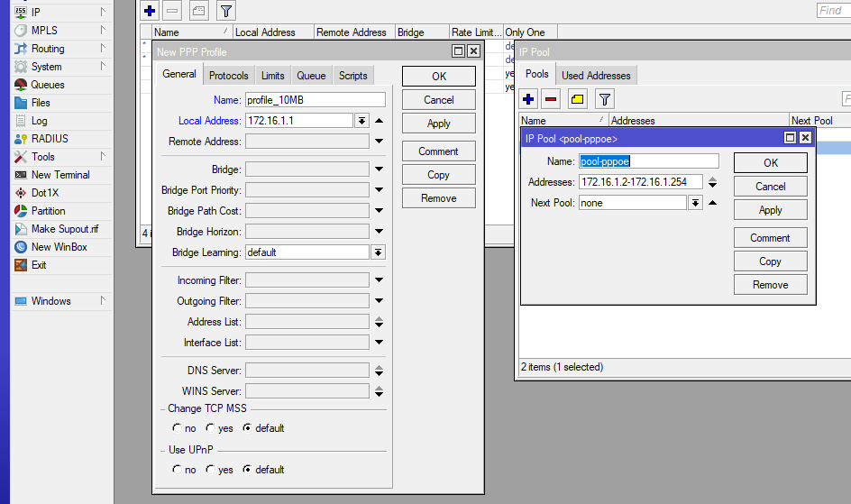
Task: Set Change TCP MSS to yes
Action: click(211, 428)
